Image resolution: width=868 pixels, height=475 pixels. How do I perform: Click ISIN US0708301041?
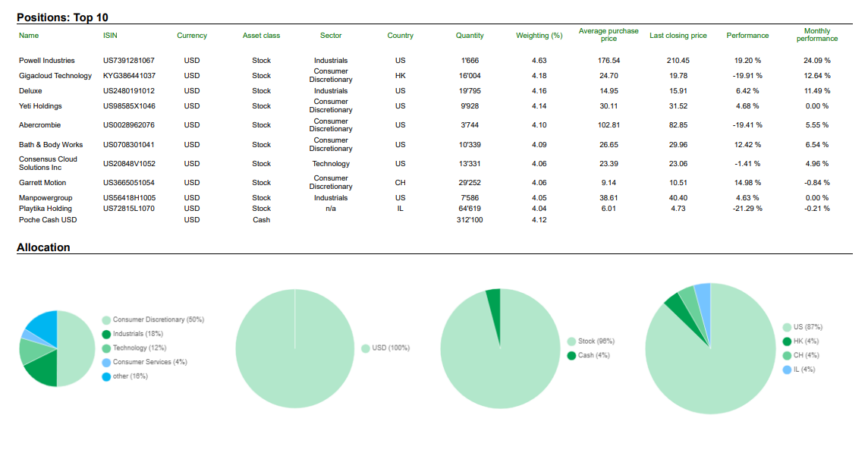tap(129, 145)
